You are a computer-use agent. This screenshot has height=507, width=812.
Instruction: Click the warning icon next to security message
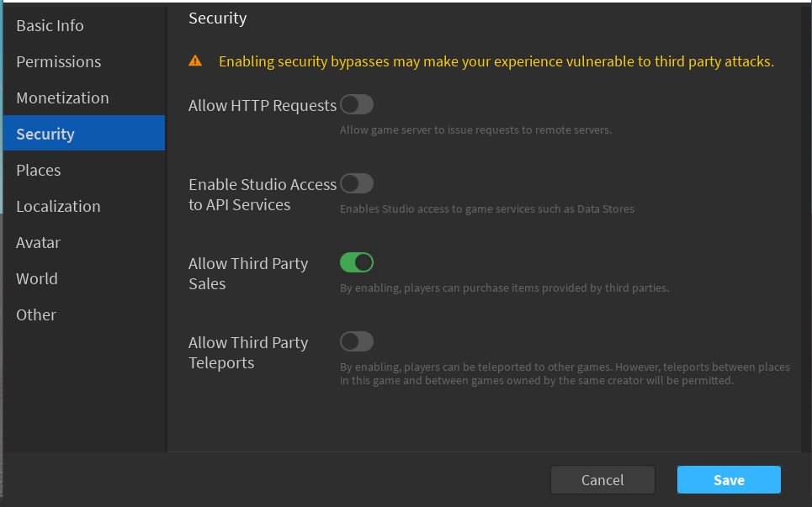click(x=195, y=60)
